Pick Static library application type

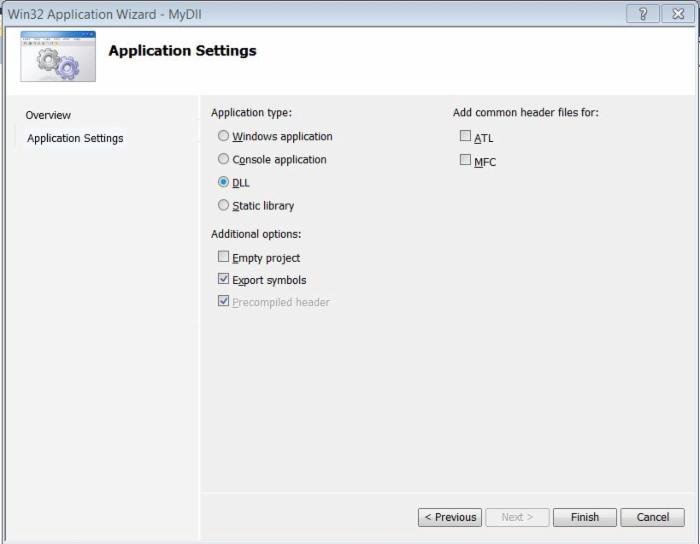pos(224,205)
